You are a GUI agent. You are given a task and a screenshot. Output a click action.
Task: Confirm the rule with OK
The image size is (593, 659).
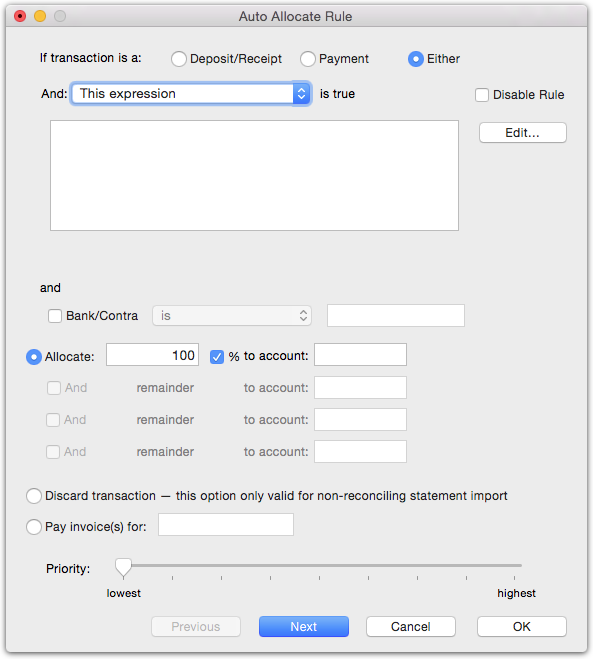point(522,627)
